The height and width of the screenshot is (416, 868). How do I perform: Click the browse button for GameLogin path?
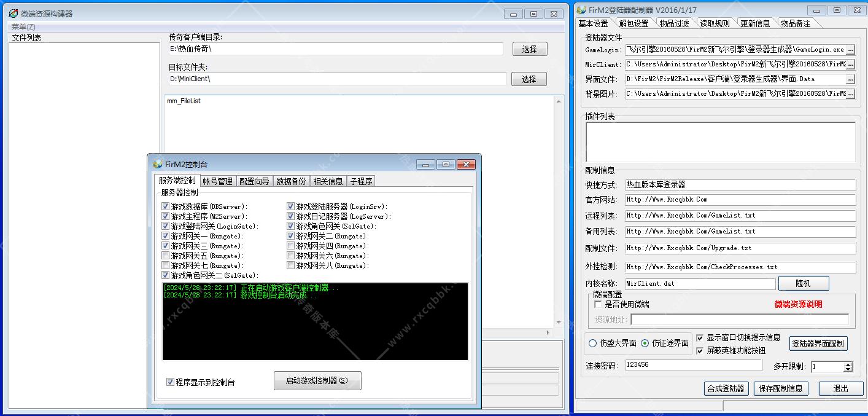850,50
